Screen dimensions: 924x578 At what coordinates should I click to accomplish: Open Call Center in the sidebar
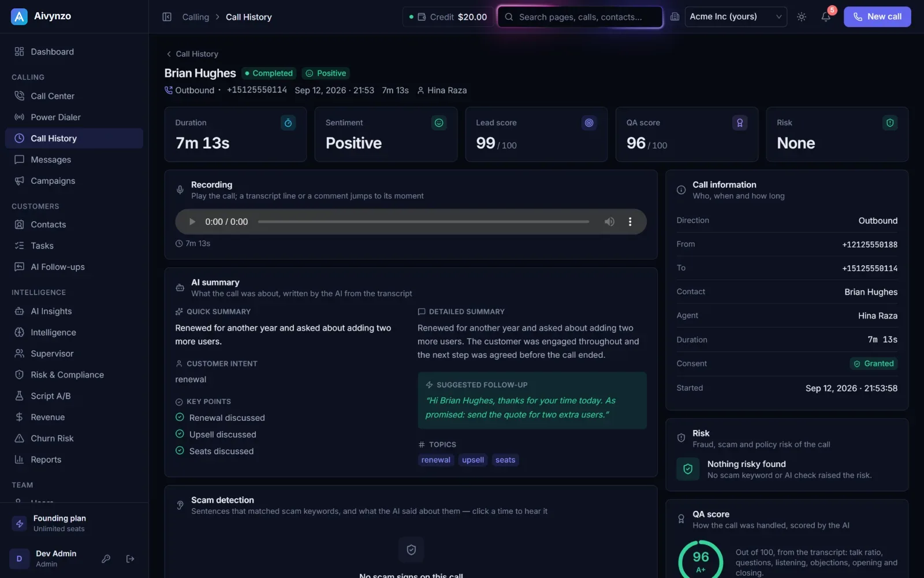tap(74, 96)
